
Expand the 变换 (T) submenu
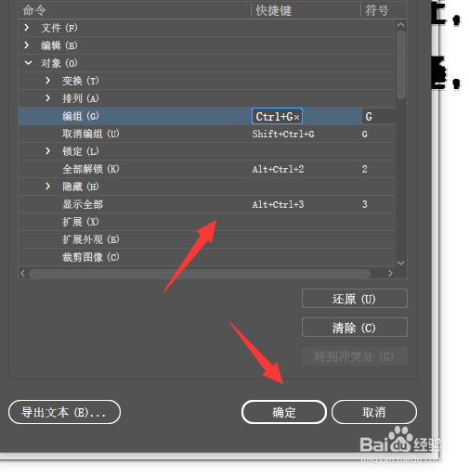47,81
